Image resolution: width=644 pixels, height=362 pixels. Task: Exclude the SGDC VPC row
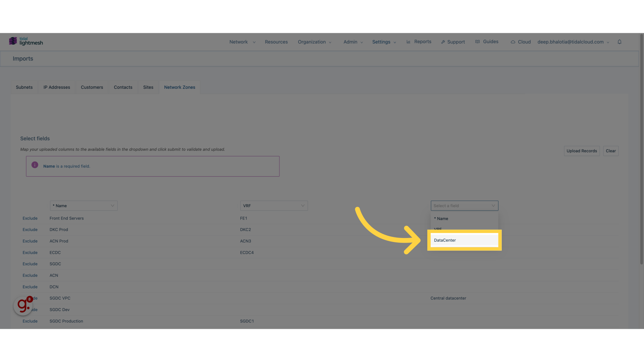pos(30,298)
